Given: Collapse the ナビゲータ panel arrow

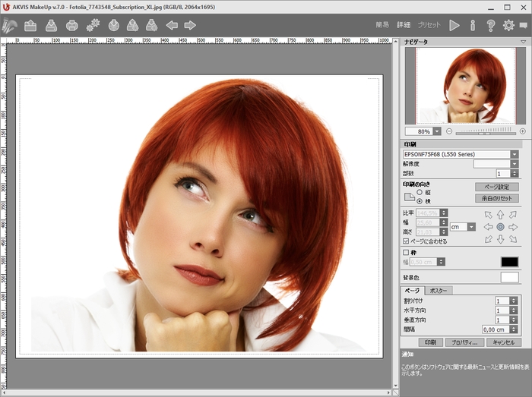Looking at the screenshot, I should click(x=524, y=42).
